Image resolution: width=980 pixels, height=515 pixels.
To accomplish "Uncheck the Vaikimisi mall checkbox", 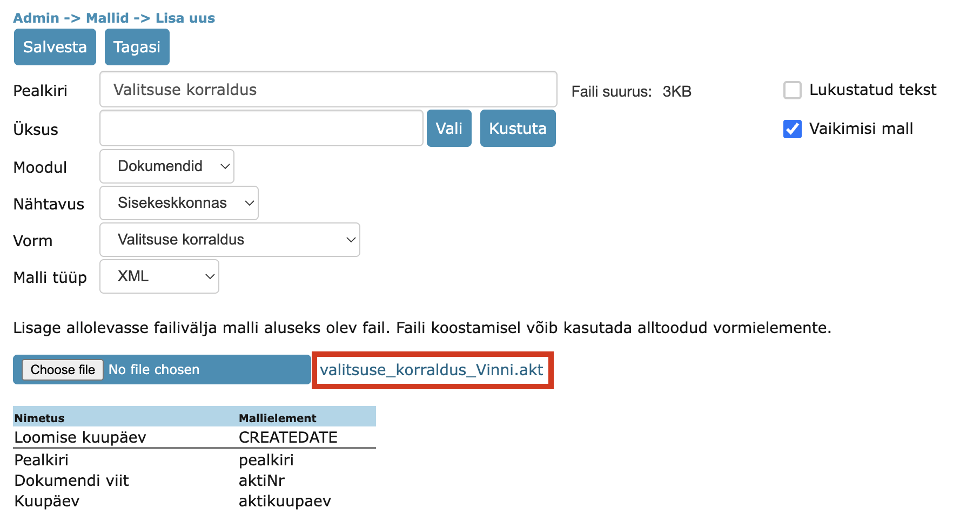I will pyautogui.click(x=792, y=129).
